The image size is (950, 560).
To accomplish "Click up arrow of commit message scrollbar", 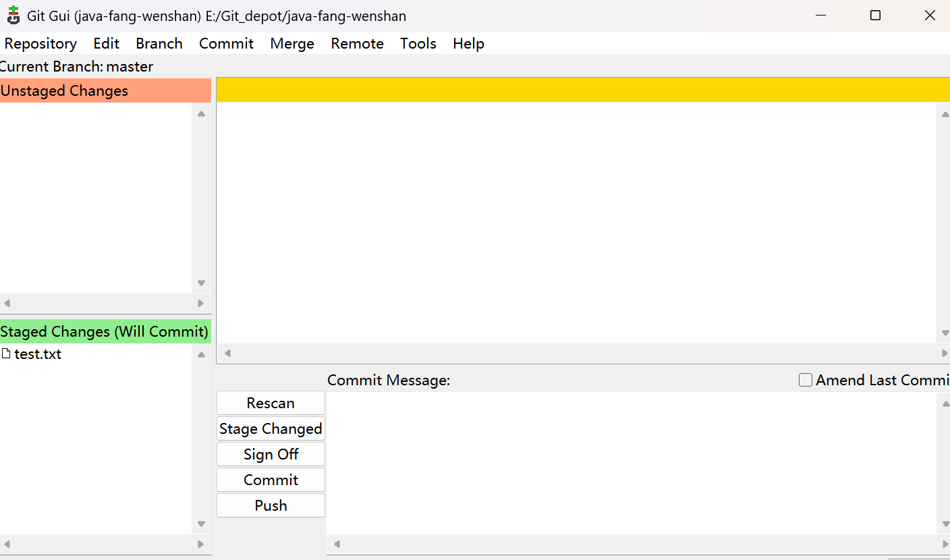I will pos(945,403).
